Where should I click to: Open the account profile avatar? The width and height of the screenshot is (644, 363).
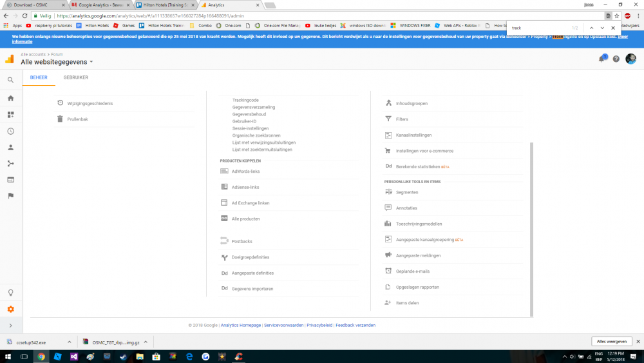point(631,59)
